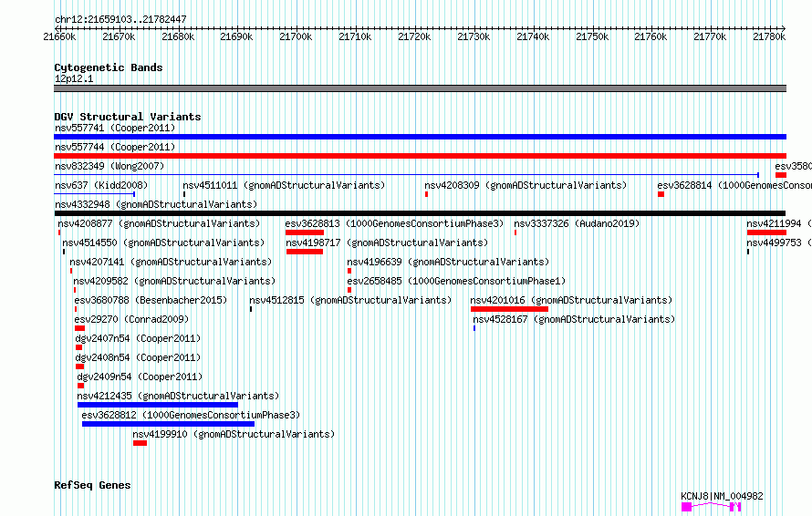
Task: Open the esv2658485 1000GenomesConsortiumPhase1 label
Action: click(457, 281)
